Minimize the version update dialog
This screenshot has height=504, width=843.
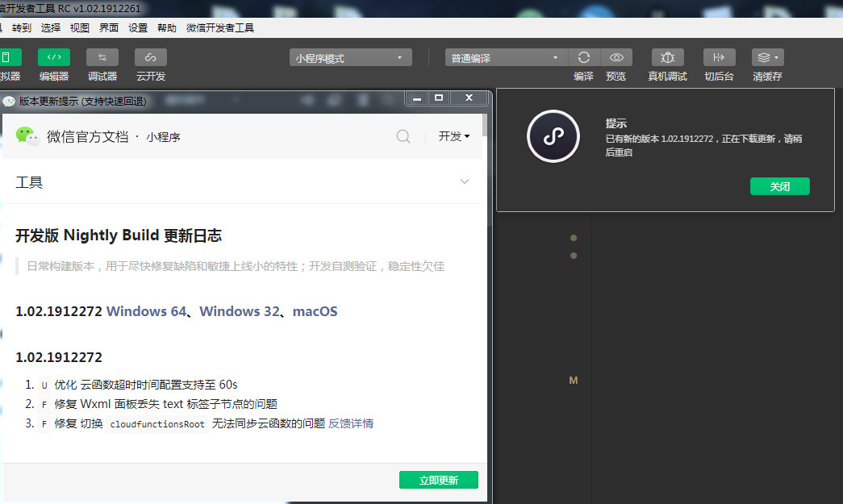click(417, 98)
